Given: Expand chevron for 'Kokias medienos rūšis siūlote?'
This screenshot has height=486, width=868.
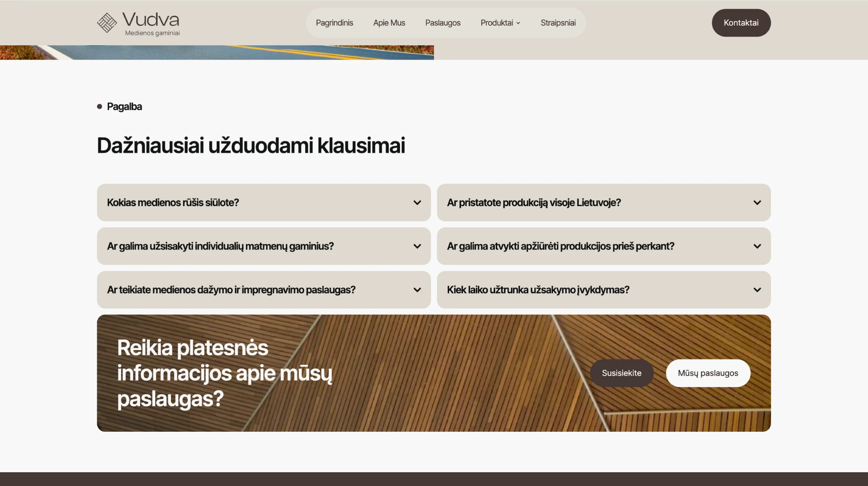Looking at the screenshot, I should (417, 203).
